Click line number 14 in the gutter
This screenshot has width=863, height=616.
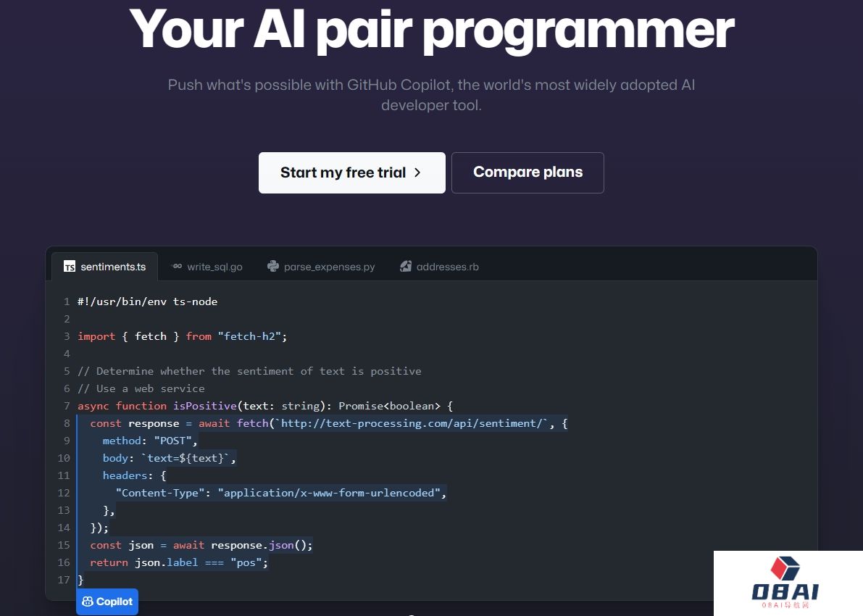(64, 528)
